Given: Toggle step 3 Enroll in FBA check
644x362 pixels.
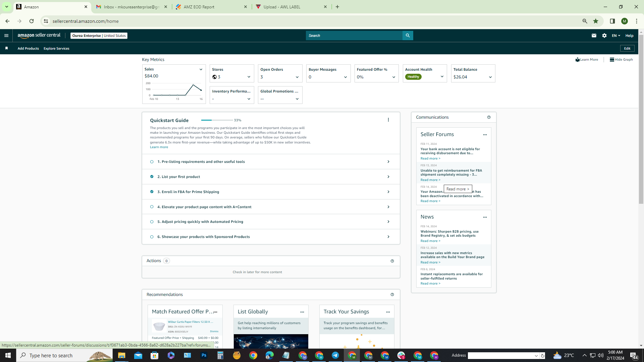Looking at the screenshot, I should [152, 192].
